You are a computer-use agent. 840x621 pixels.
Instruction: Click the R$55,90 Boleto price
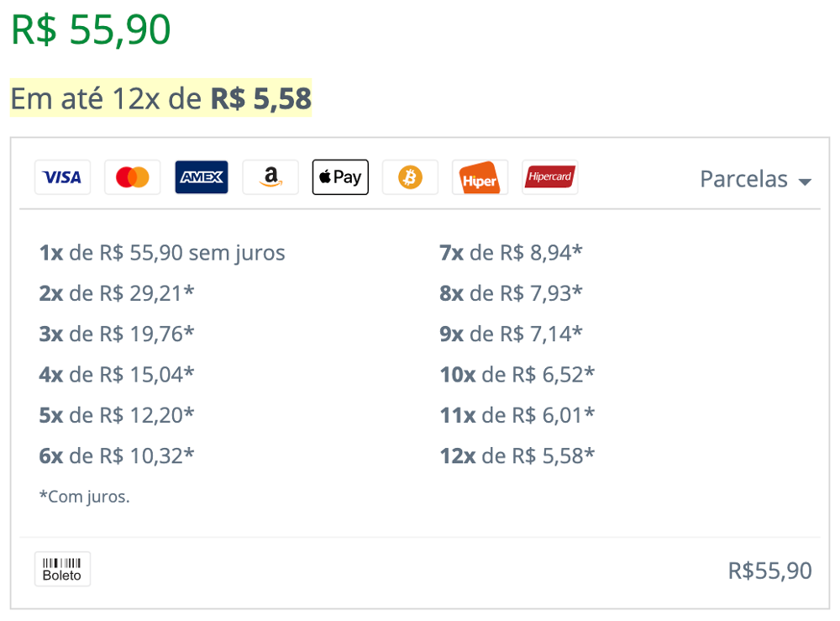tap(769, 571)
